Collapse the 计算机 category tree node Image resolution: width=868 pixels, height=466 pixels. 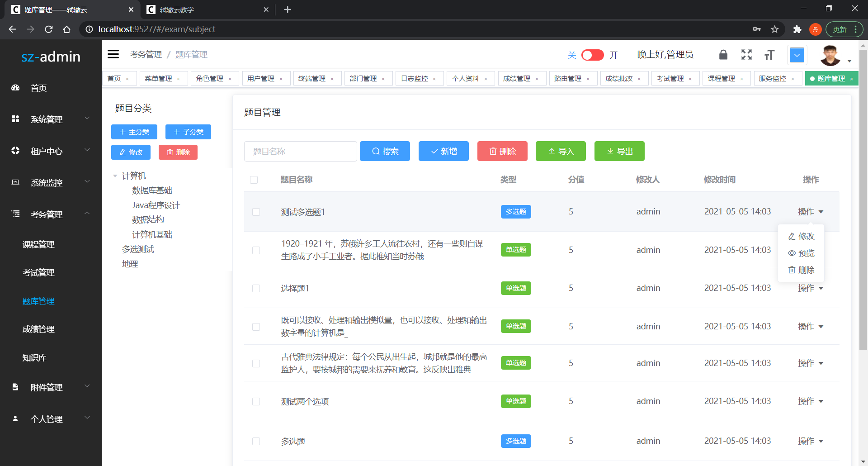pyautogui.click(x=115, y=176)
